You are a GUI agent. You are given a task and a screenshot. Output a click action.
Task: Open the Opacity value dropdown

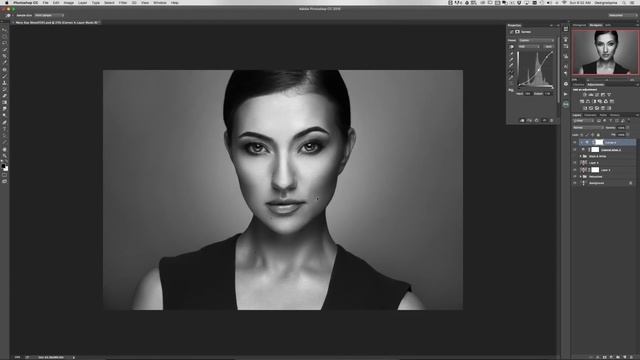627,127
